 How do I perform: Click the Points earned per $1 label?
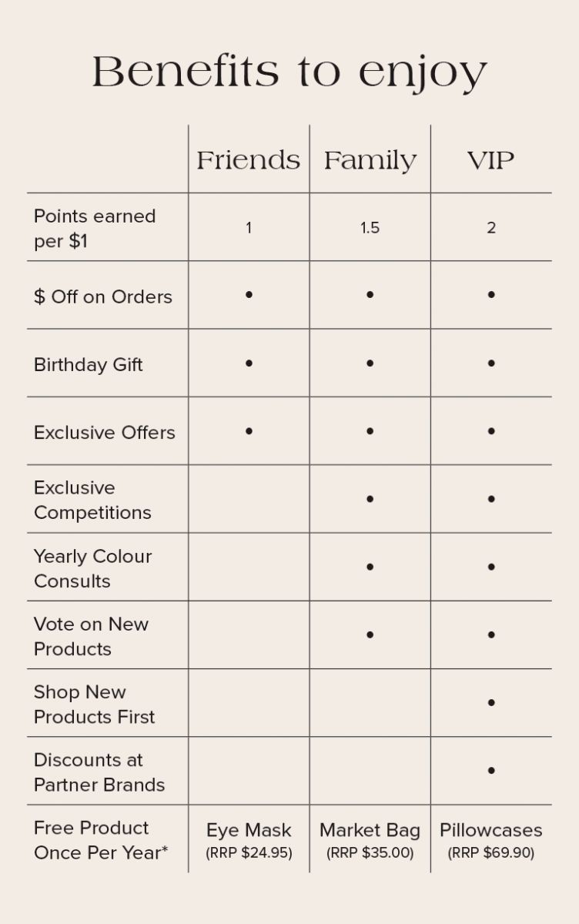click(x=95, y=228)
